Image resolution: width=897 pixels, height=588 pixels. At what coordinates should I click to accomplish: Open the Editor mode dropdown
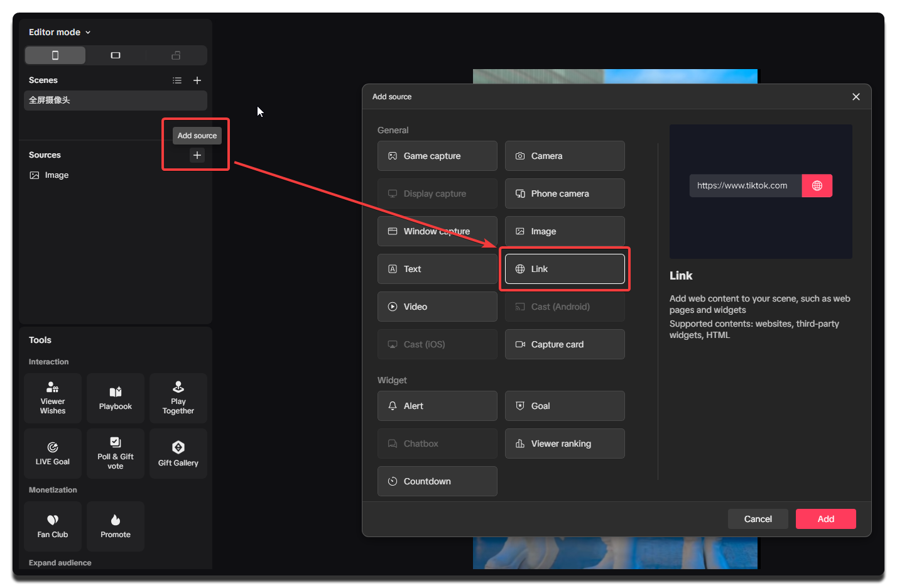tap(59, 31)
